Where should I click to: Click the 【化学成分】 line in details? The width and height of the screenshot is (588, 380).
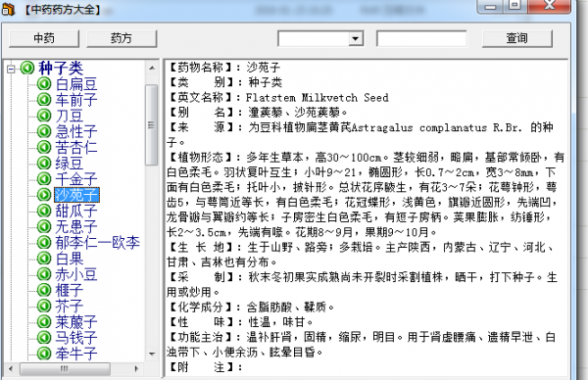[251, 308]
